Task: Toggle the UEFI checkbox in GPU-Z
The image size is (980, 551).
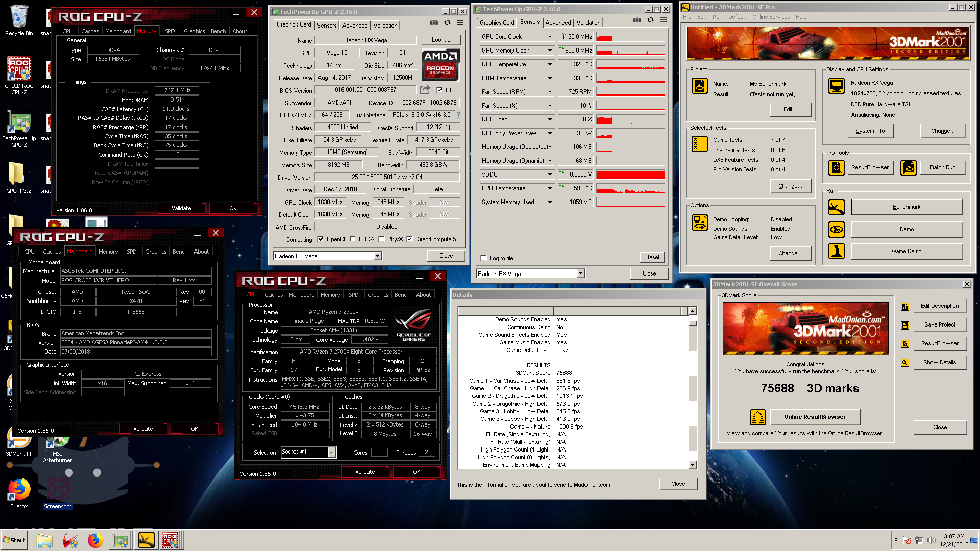Action: click(439, 90)
